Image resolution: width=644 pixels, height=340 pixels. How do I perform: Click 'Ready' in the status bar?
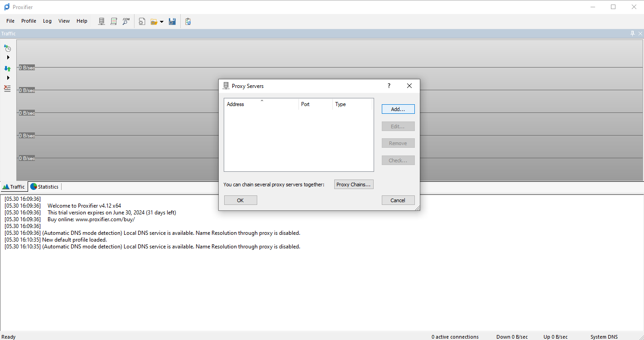(x=9, y=337)
